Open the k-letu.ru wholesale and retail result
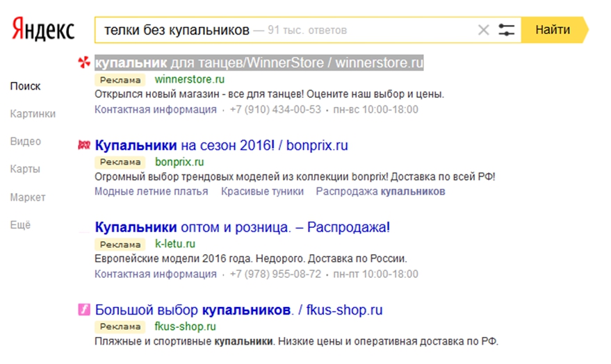Image resolution: width=611 pixels, height=364 pixels. [243, 227]
